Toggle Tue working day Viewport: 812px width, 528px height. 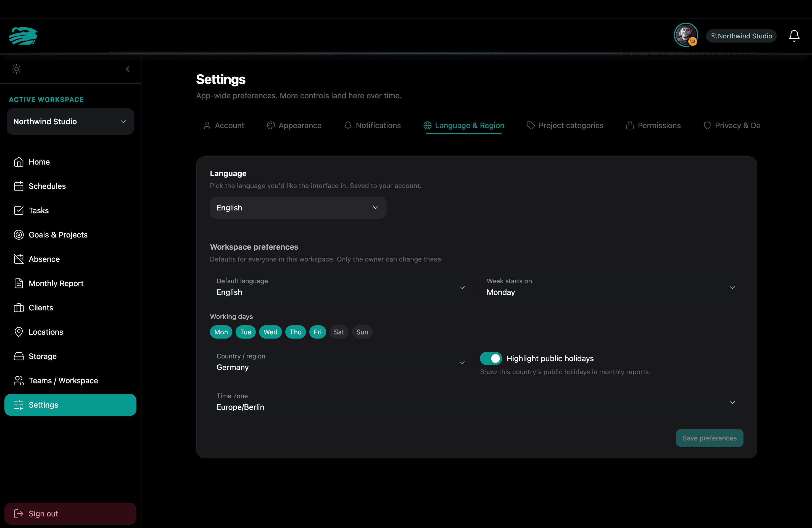pyautogui.click(x=246, y=332)
